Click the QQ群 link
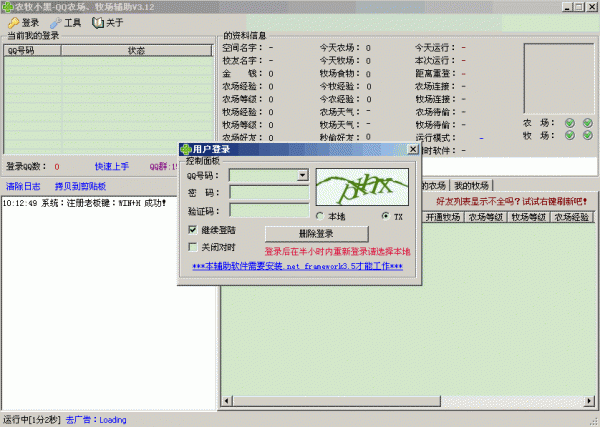This screenshot has width=600, height=427. point(164,167)
